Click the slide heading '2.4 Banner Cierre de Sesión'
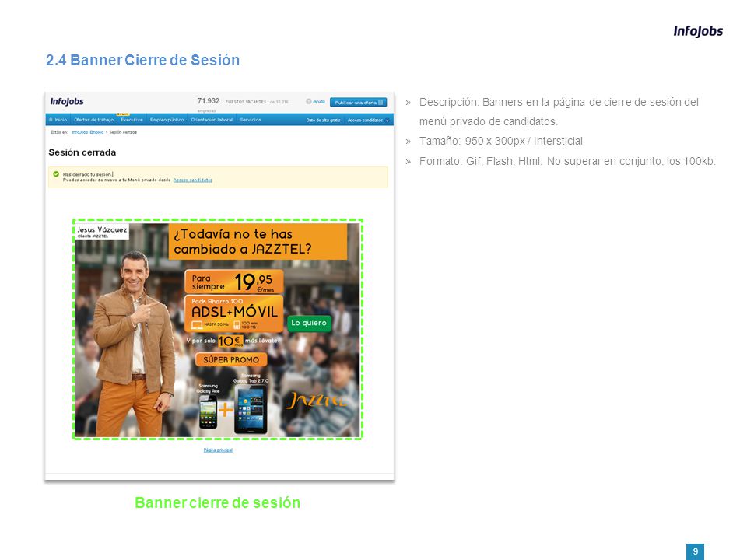The image size is (747, 560). pyautogui.click(x=143, y=60)
